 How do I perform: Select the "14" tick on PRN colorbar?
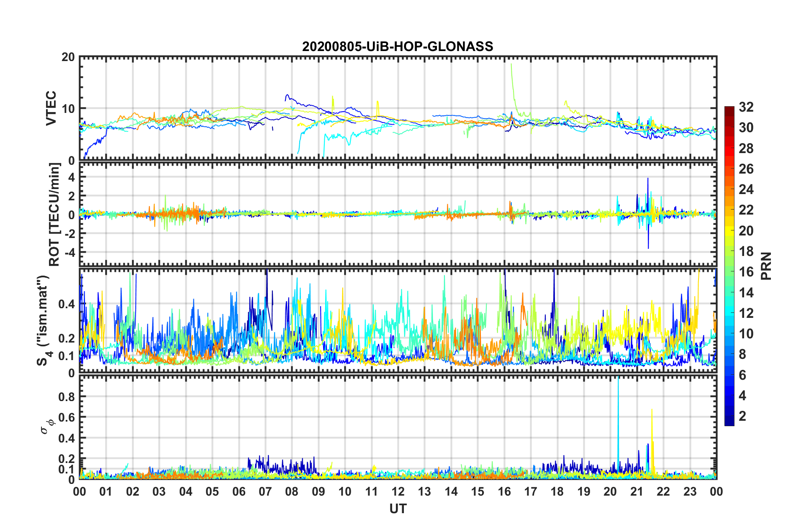coord(746,292)
